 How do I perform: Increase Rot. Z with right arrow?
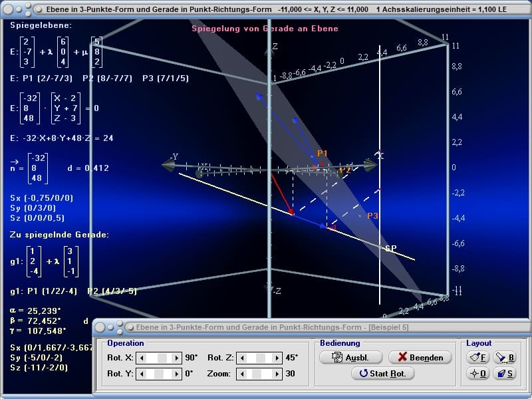click(277, 358)
